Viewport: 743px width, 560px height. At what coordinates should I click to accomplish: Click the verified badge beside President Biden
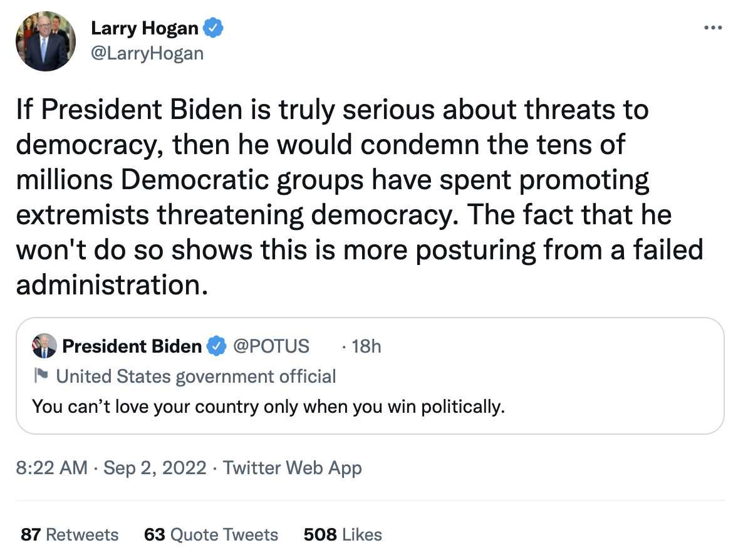(217, 346)
